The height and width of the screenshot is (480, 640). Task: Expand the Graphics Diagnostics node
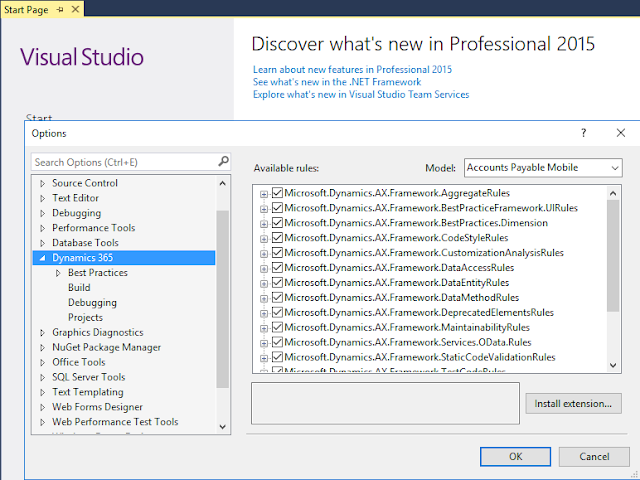(42, 333)
